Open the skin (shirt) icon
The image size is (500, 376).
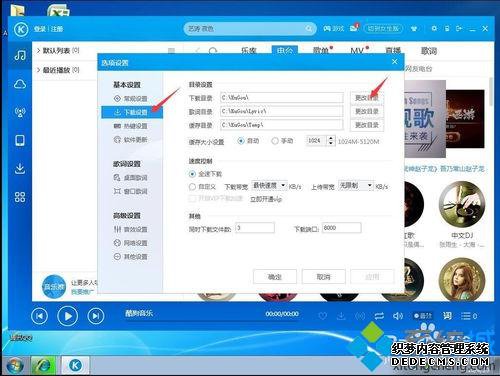click(414, 29)
